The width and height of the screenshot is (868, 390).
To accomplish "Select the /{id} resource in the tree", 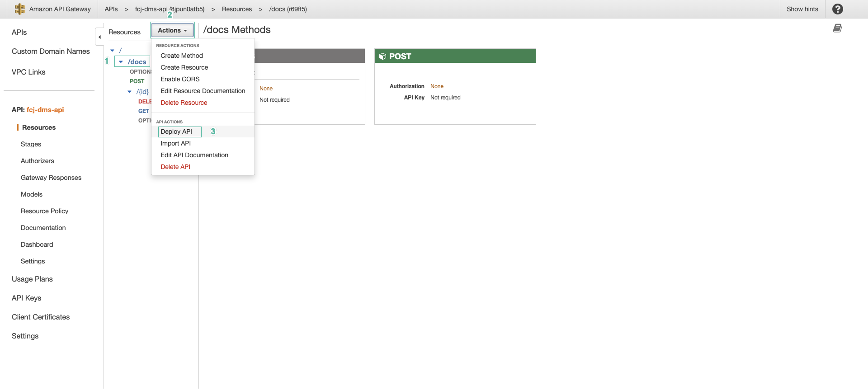I will (142, 92).
